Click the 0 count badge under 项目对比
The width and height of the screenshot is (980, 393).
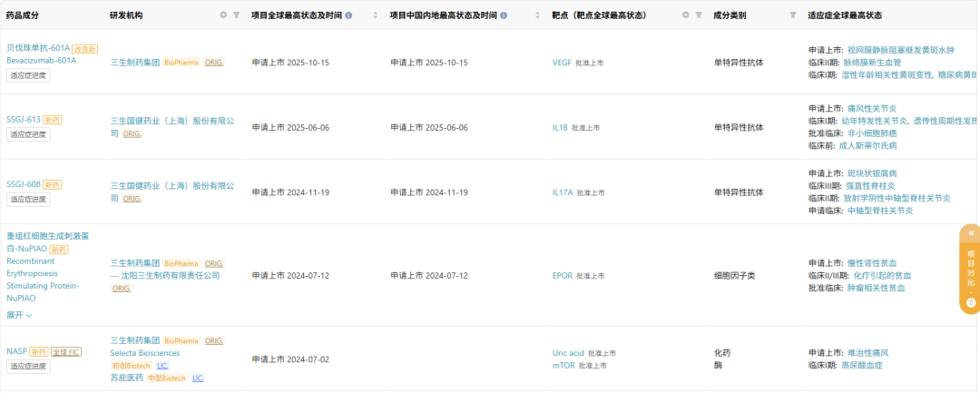click(x=971, y=303)
